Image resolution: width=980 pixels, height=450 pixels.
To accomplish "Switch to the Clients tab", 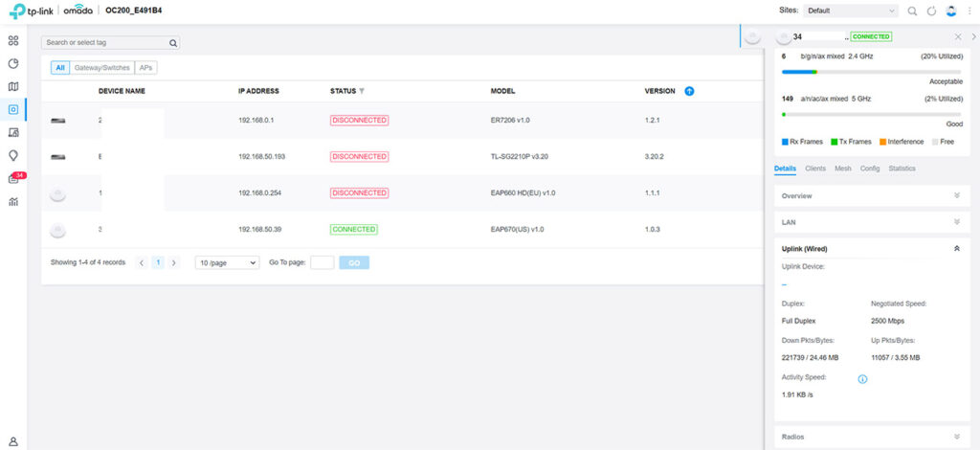I will tap(815, 169).
